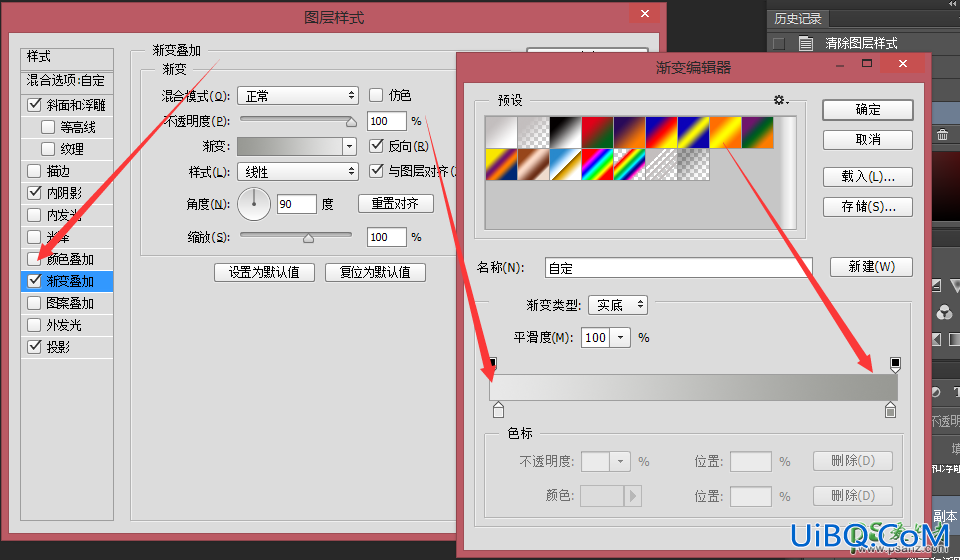
Task: Choose the red-to-green gradient preset
Action: click(597, 132)
